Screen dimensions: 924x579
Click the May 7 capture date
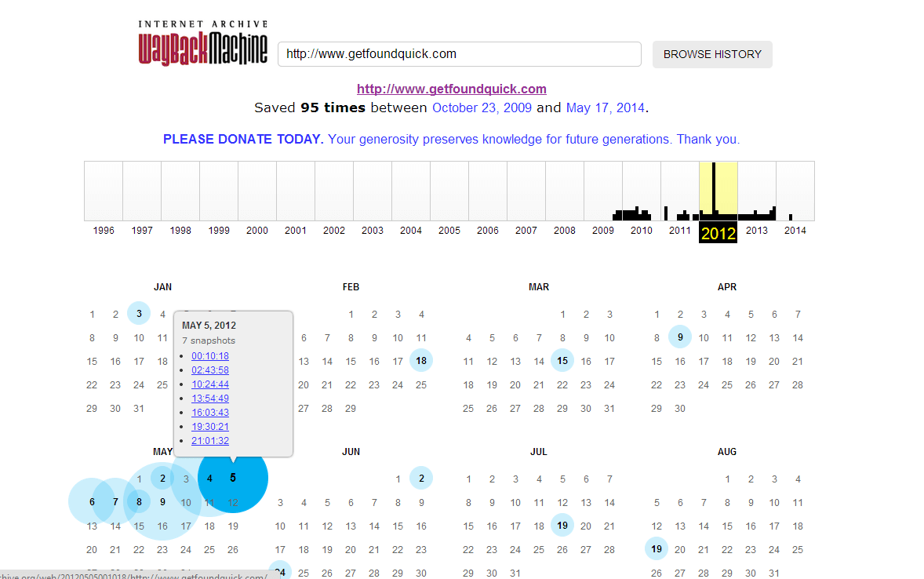click(115, 502)
